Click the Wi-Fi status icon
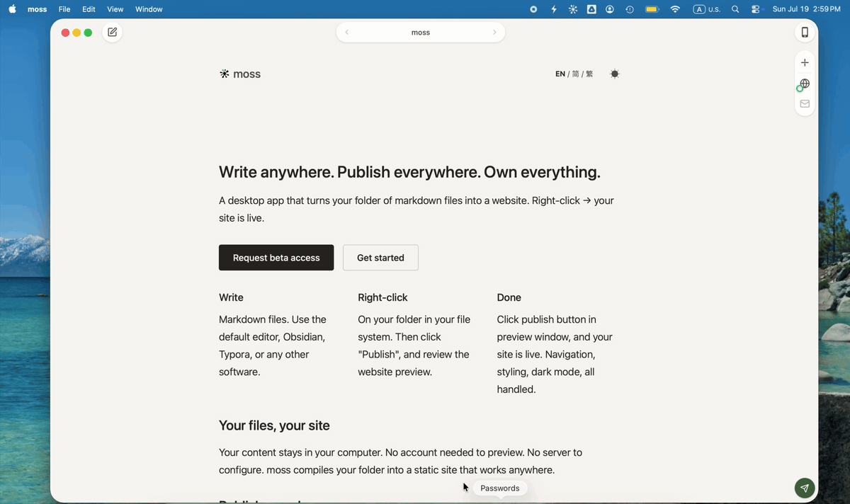The width and height of the screenshot is (850, 504). 675,9
